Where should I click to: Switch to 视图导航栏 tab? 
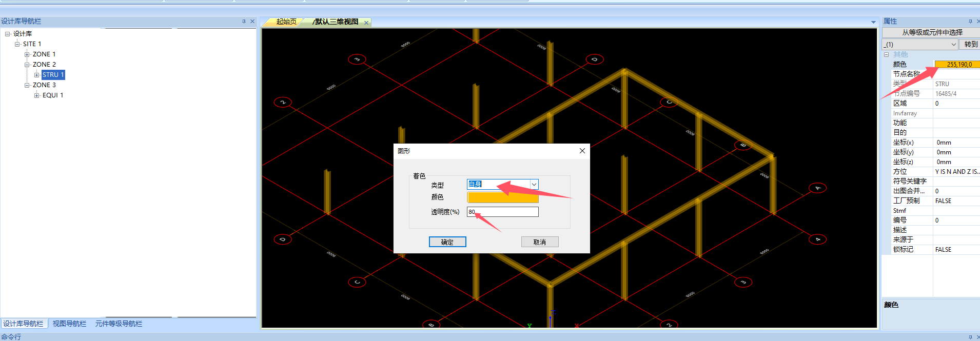(x=69, y=324)
